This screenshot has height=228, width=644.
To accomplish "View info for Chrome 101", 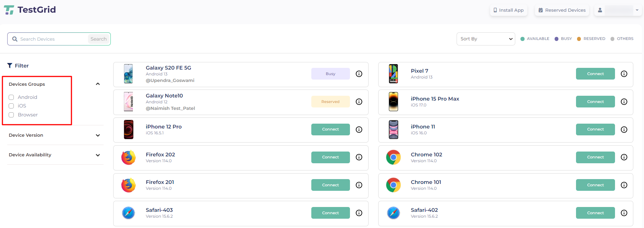I will point(624,185).
